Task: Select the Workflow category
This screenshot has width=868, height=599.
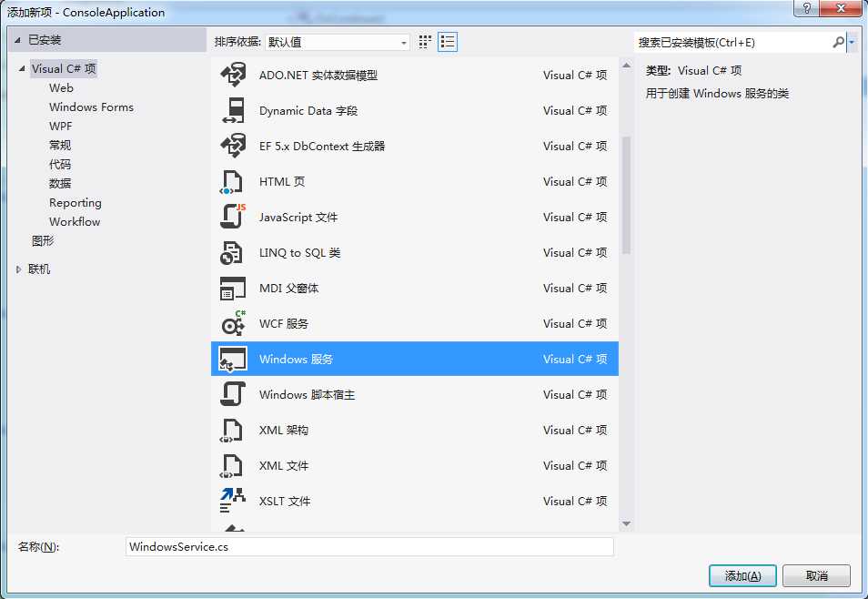Action: 75,221
